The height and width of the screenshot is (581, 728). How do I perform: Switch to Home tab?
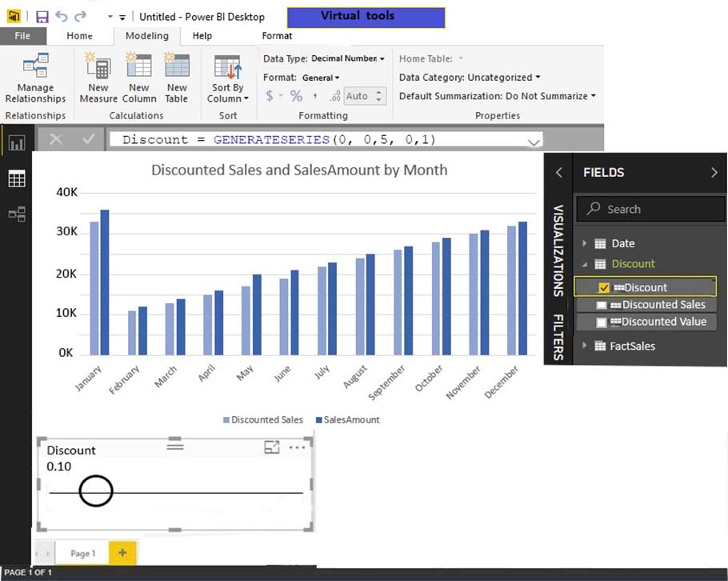(x=79, y=36)
